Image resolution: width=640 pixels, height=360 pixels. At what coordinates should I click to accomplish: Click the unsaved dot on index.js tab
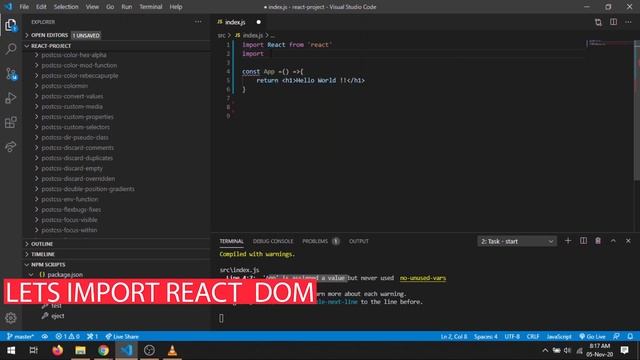coord(258,22)
